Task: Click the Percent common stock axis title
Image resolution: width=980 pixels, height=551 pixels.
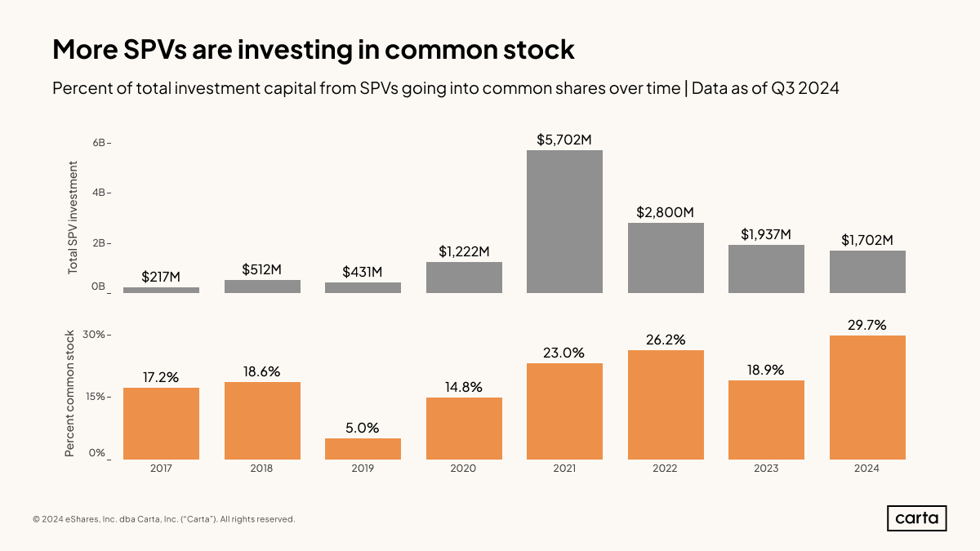Action: click(70, 393)
